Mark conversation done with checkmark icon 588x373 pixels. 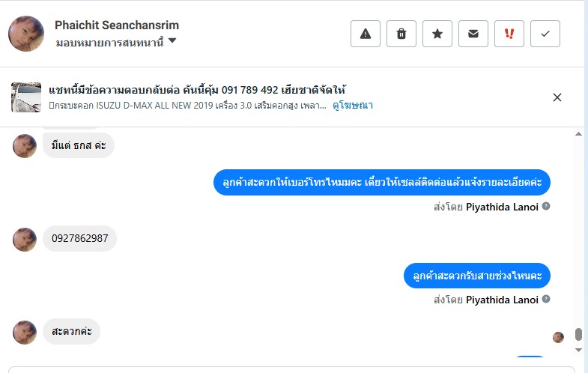pos(545,34)
